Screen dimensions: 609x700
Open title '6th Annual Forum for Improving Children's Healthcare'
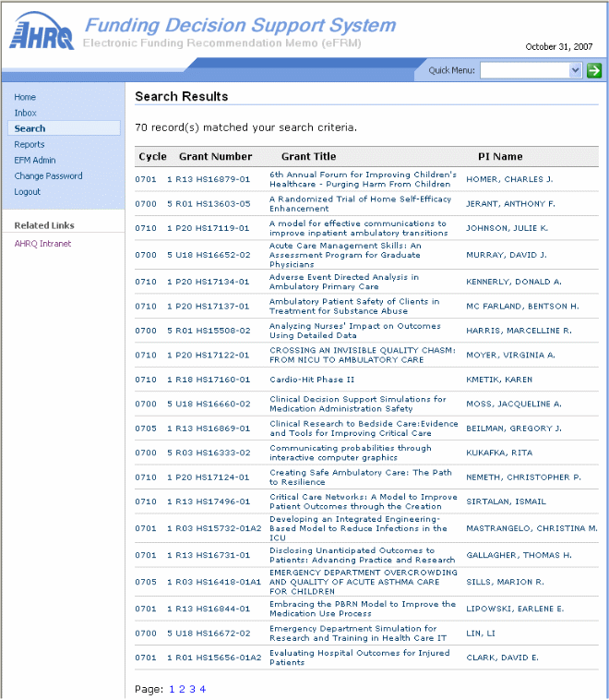point(363,179)
